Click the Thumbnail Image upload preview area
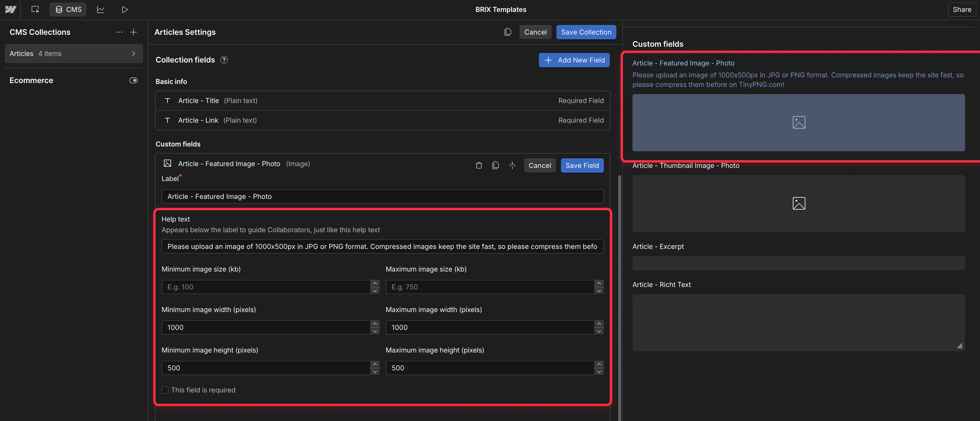 point(798,204)
